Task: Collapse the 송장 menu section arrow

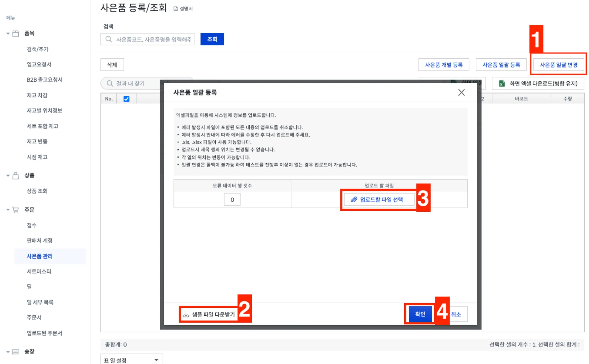Action: click(x=8, y=352)
